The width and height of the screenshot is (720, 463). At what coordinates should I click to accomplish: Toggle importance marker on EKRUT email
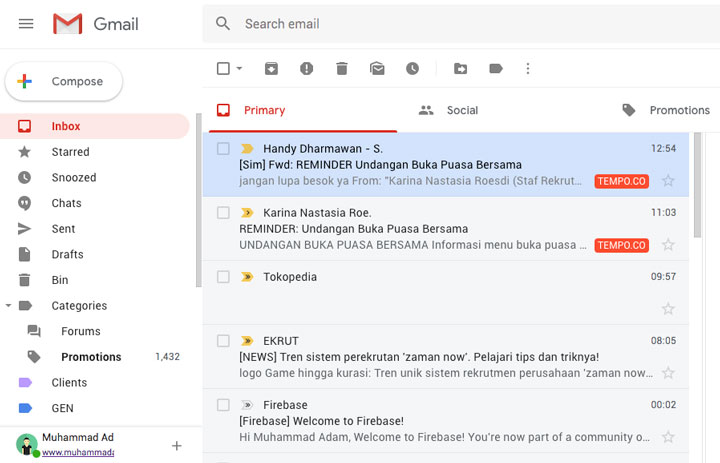247,341
